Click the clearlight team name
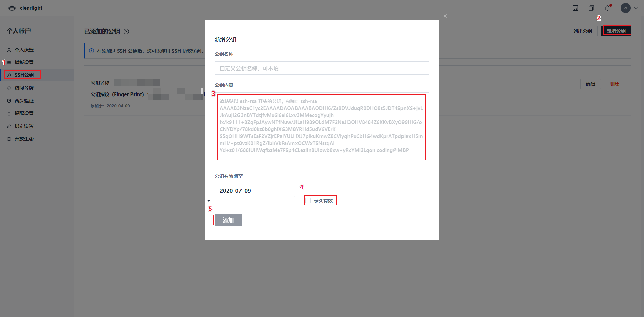This screenshot has height=317, width=644. (31, 8)
